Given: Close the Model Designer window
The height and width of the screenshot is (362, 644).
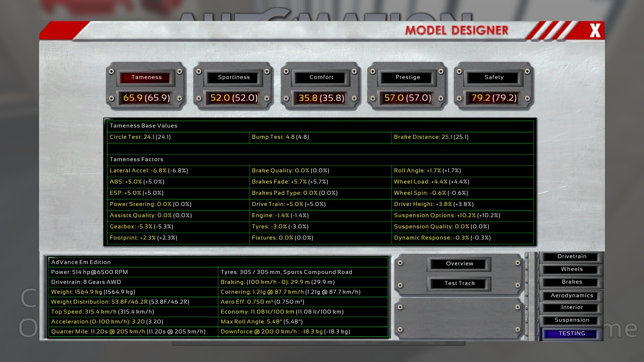Looking at the screenshot, I should point(595,31).
